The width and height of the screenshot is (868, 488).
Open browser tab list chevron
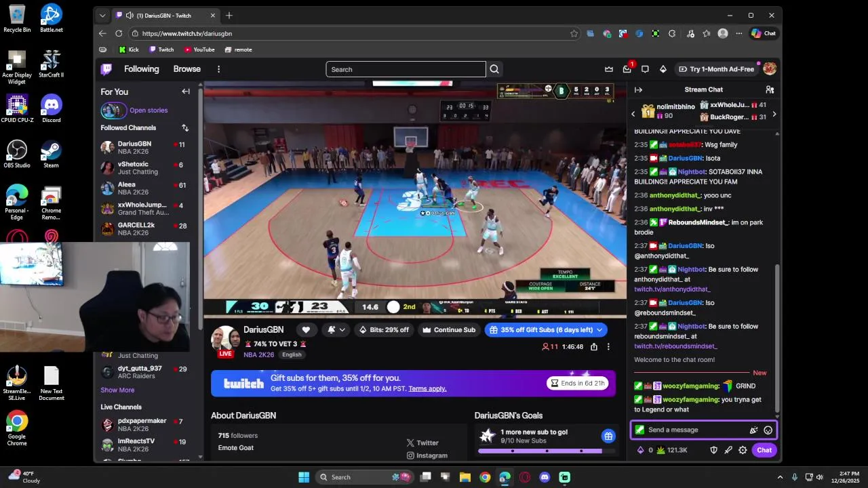click(x=102, y=16)
